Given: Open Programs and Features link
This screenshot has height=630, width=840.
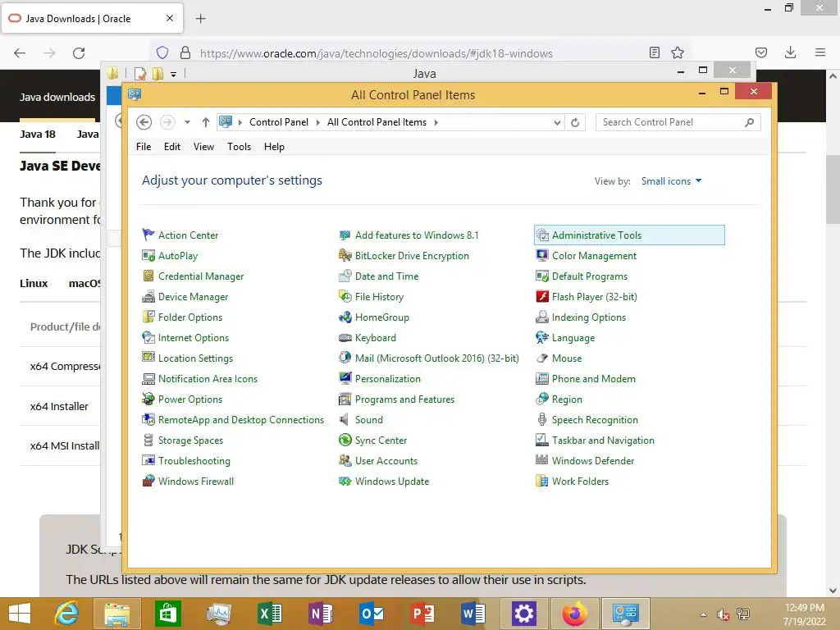Looking at the screenshot, I should point(404,399).
